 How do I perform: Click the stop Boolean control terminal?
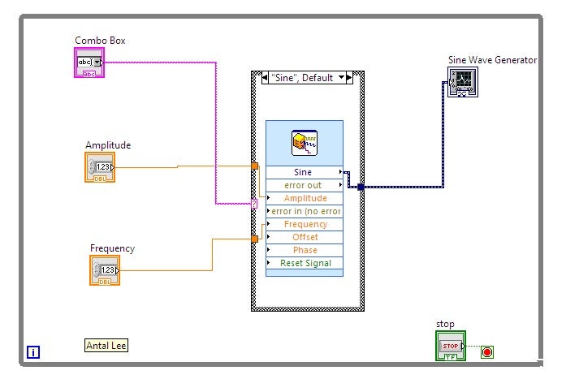[x=451, y=346]
